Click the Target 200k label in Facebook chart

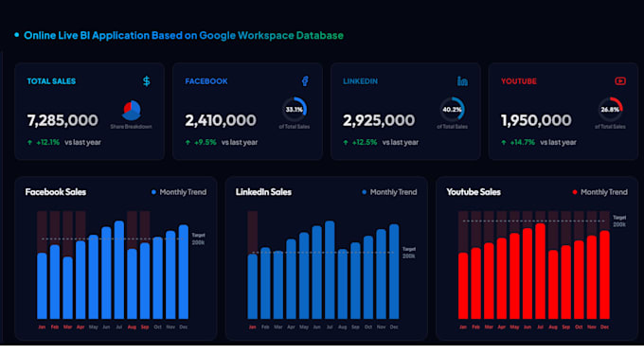[198, 238]
